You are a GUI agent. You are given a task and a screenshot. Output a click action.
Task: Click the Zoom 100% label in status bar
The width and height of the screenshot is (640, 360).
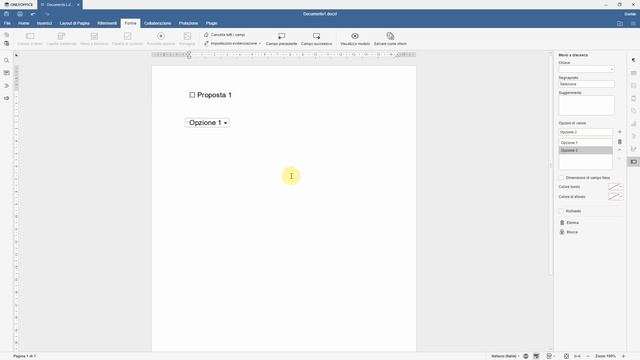(x=605, y=356)
